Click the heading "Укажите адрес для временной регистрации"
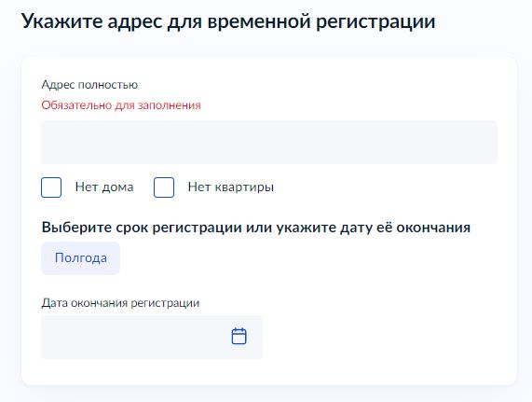Image resolution: width=532 pixels, height=402 pixels. point(228,21)
